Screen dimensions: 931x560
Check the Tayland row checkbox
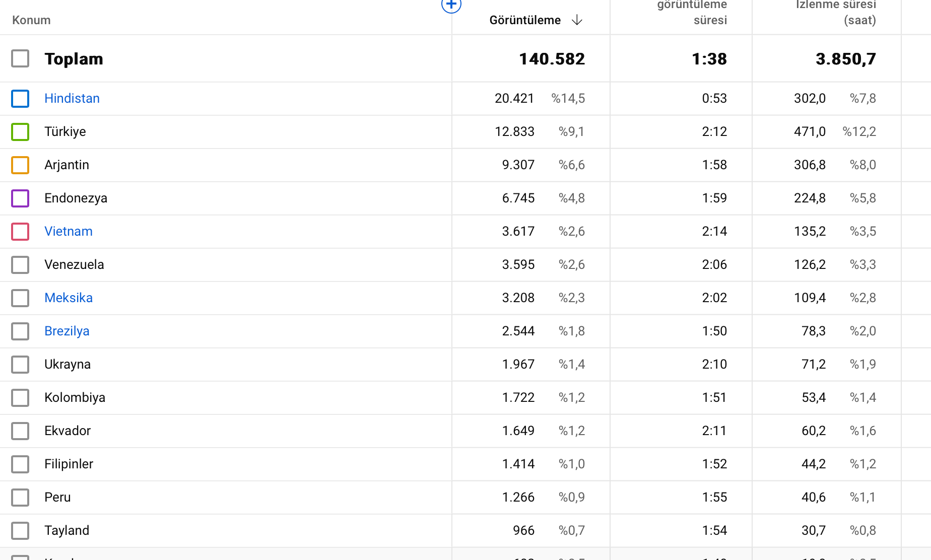[20, 531]
